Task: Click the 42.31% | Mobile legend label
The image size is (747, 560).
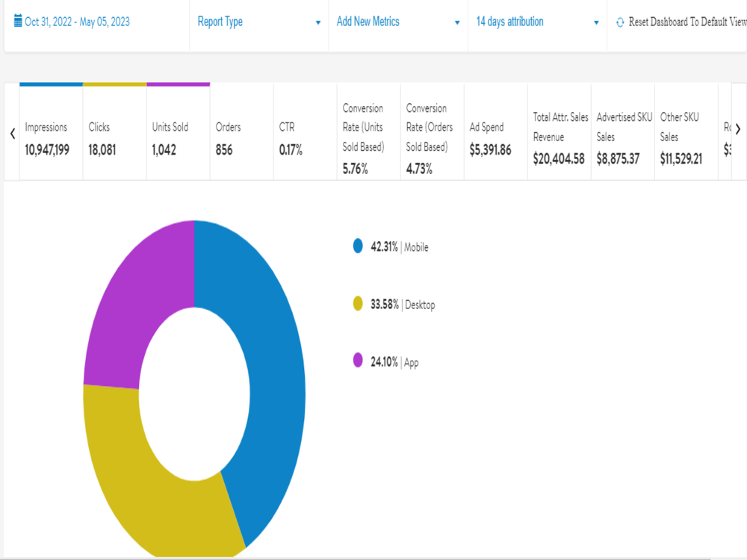Action: [x=399, y=246]
